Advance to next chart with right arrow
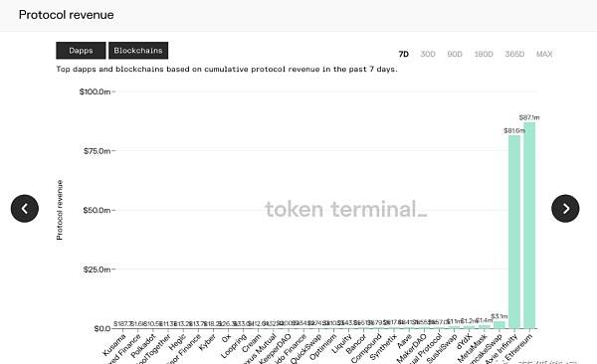This screenshot has height=364, width=597. (565, 209)
